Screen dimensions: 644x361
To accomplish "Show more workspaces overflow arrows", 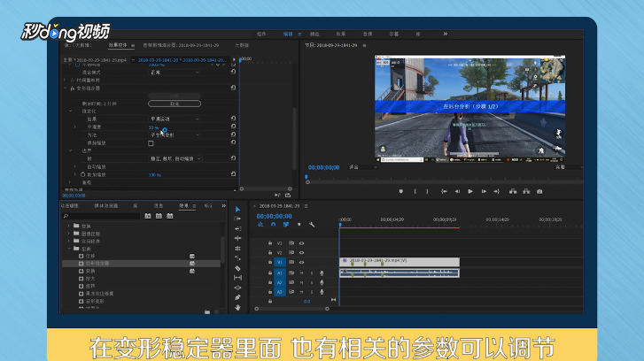I will [446, 34].
